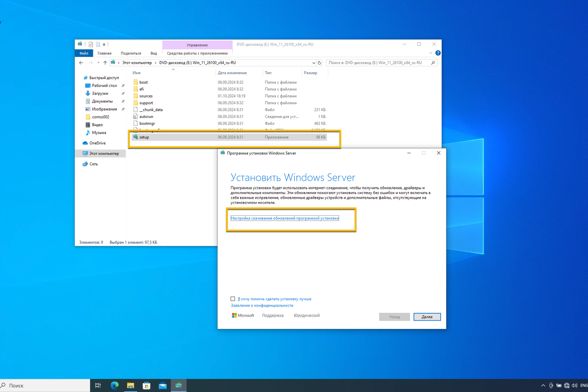Open Microsoft Store from taskbar

(x=147, y=386)
